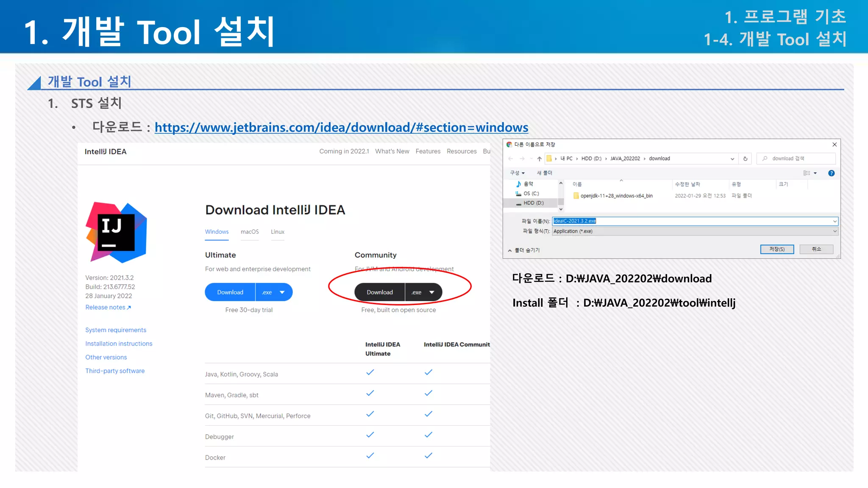Refresh the folder listing in save dialog
Image resolution: width=868 pixels, height=488 pixels.
(745, 158)
